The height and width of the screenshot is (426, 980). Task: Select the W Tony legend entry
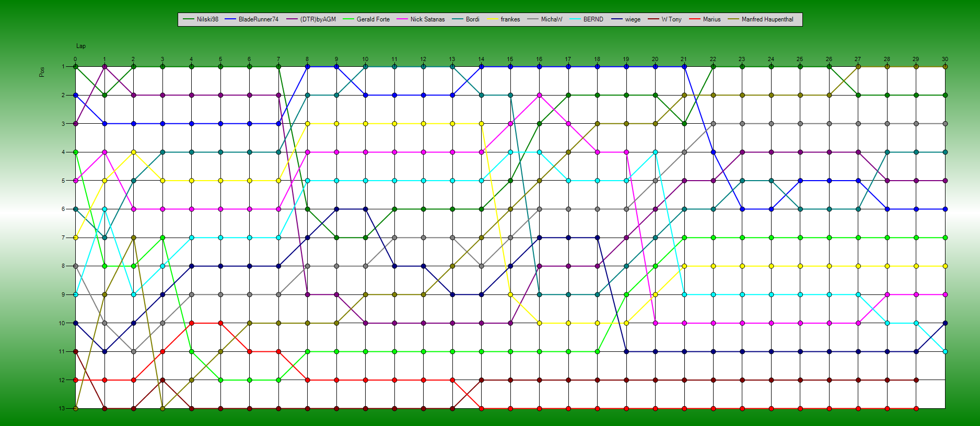tap(665, 19)
